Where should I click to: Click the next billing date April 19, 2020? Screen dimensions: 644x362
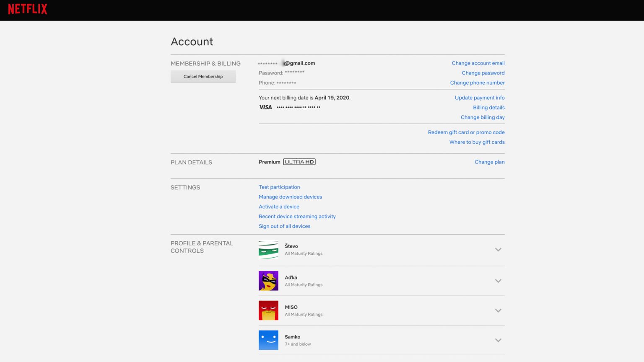point(332,98)
